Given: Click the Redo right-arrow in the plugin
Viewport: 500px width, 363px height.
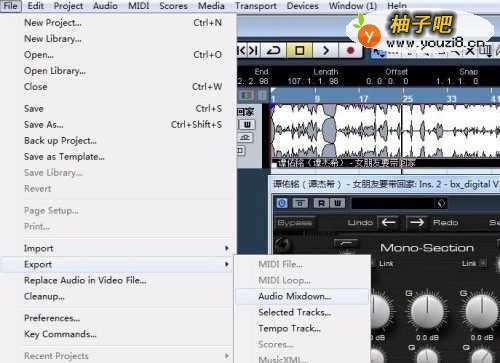Looking at the screenshot, I should [417, 222].
